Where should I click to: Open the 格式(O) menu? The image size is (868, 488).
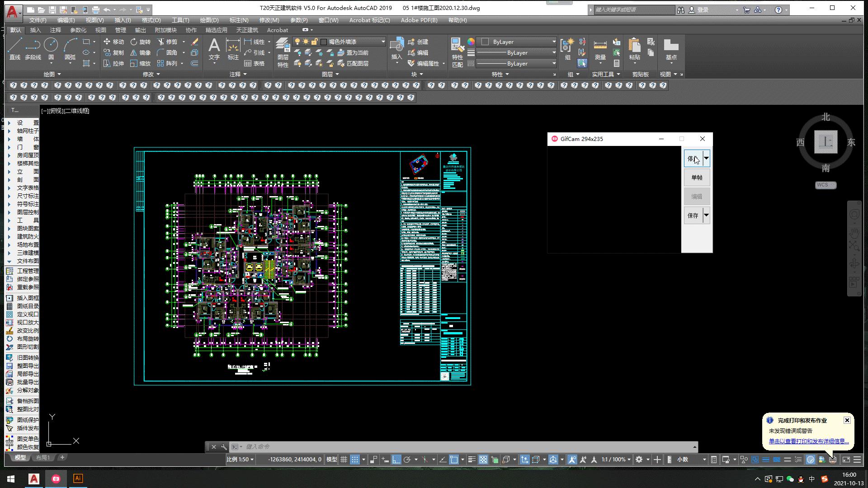click(151, 20)
